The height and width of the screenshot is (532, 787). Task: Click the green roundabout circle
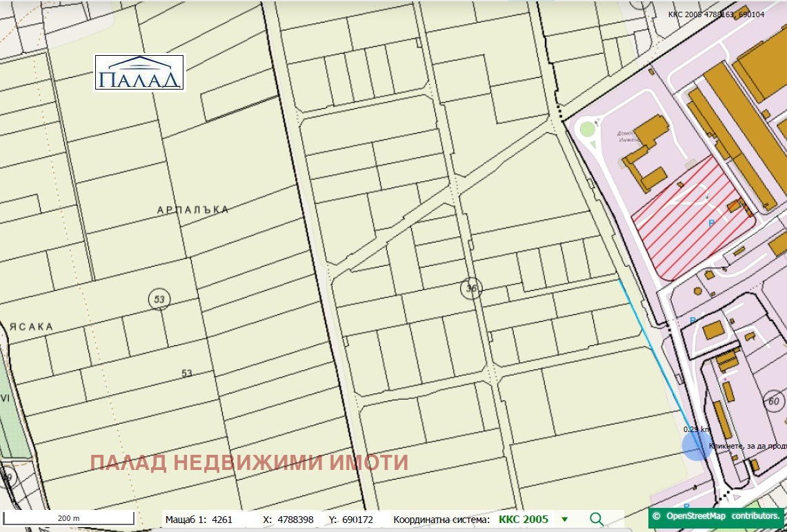click(x=587, y=129)
